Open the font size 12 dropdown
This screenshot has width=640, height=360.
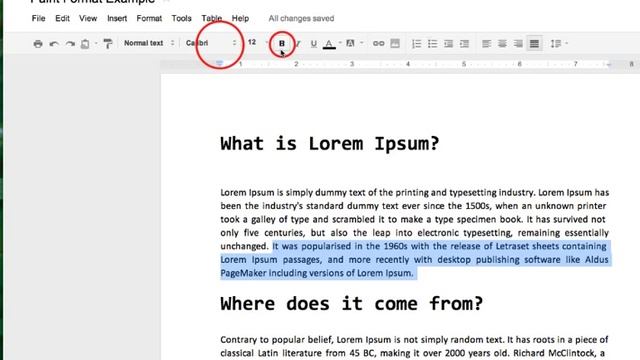click(257, 42)
